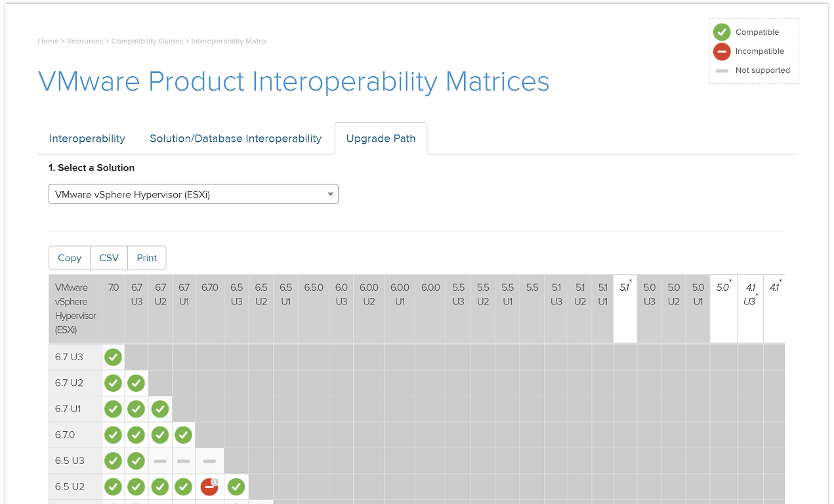
Task: Click the red incompatible icon in the 6.5 U2 row
Action: pyautogui.click(x=209, y=487)
